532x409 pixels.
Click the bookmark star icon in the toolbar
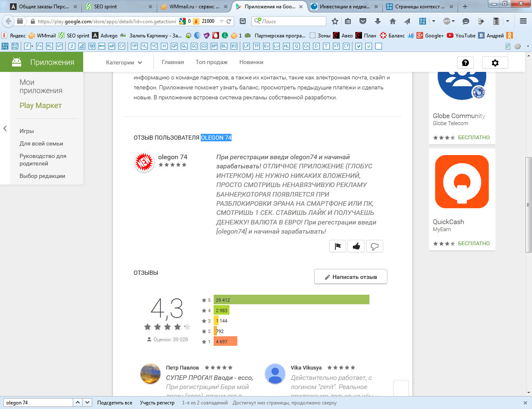point(335,21)
